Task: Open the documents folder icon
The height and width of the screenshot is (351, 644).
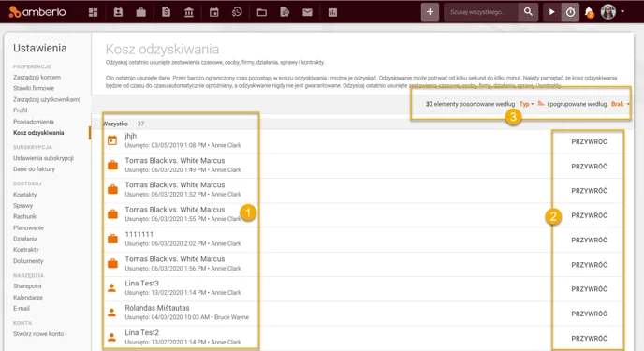Action: click(x=262, y=12)
